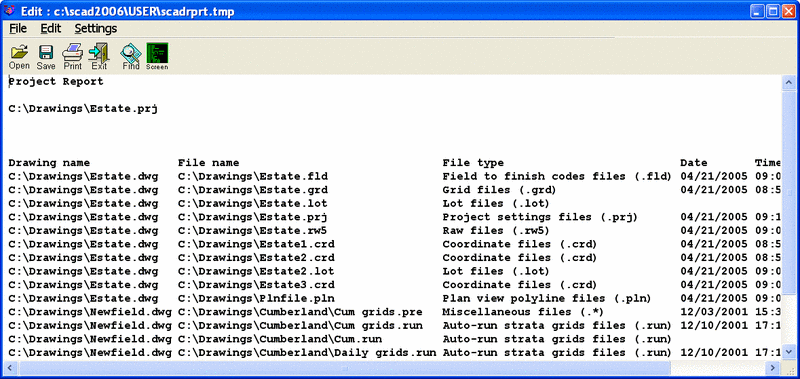The image size is (800, 379).
Task: Open the Edit menu
Action: pyautogui.click(x=51, y=29)
